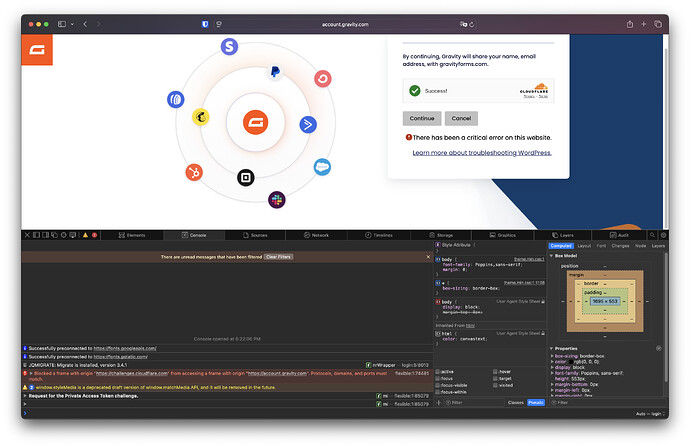This screenshot has width=690, height=446.
Task: Expand the blocked frame error message
Action: 31,373
